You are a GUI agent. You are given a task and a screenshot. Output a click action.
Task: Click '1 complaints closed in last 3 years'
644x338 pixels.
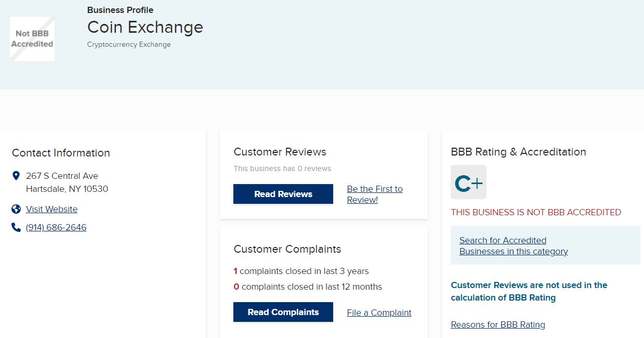pyautogui.click(x=301, y=271)
